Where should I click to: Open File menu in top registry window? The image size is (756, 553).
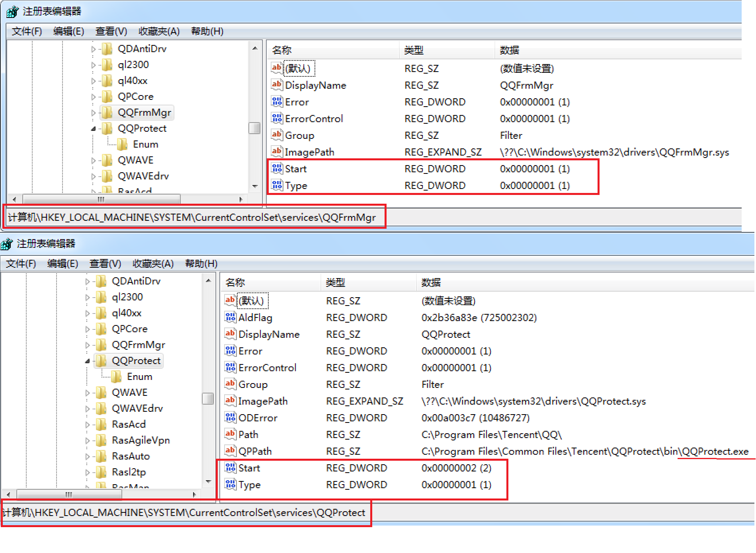[27, 31]
